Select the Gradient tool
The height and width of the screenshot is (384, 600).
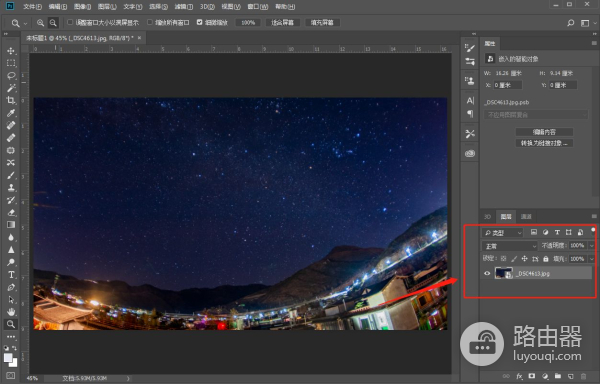pyautogui.click(x=11, y=225)
